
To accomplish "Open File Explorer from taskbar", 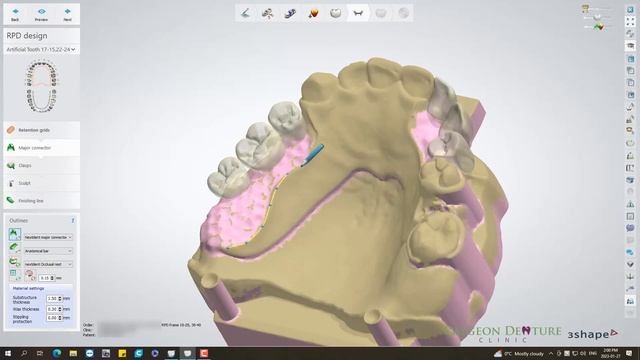I will [x=73, y=353].
